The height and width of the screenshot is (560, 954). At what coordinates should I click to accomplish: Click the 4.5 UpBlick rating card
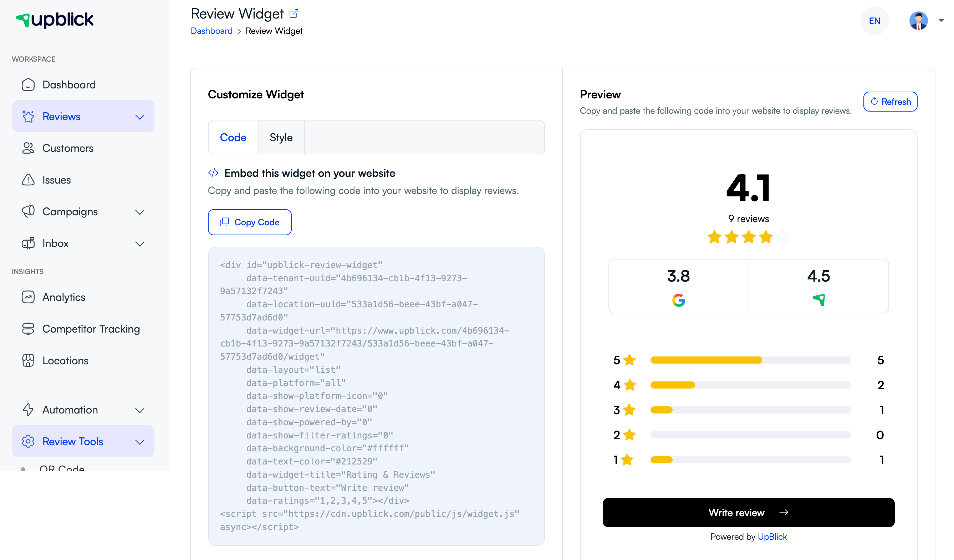(819, 287)
